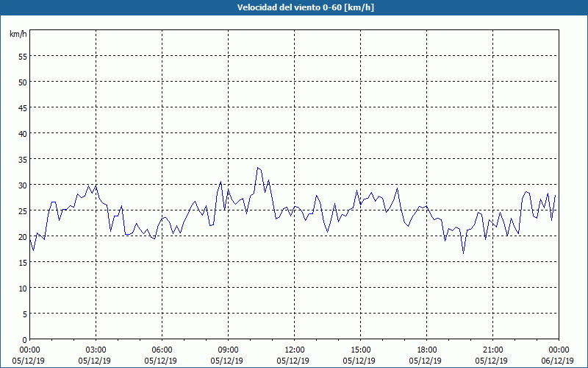Click the title 'Velocidad del viento 0-60 [km/h]'

[305, 7]
